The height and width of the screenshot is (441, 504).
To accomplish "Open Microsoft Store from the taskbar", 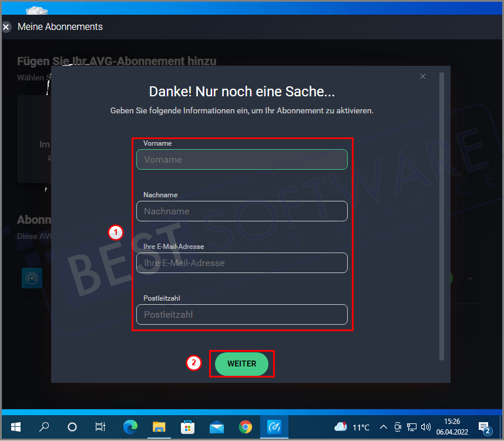I will click(x=187, y=427).
